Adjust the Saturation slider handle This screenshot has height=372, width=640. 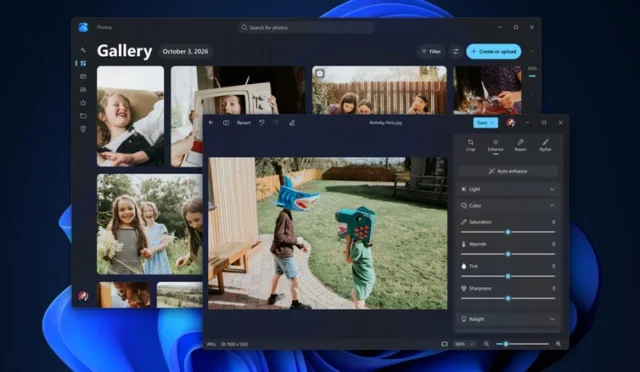pyautogui.click(x=508, y=232)
